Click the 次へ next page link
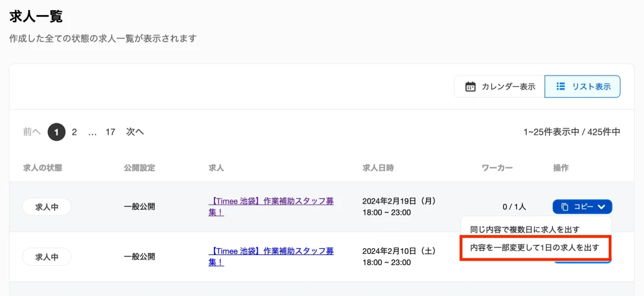Image resolution: width=644 pixels, height=296 pixels. coord(135,132)
